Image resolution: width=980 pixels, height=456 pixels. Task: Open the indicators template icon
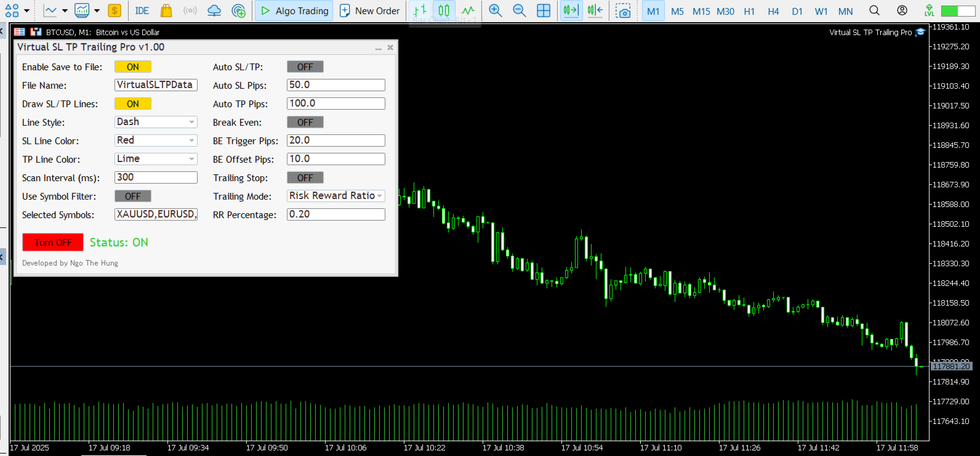(x=82, y=10)
